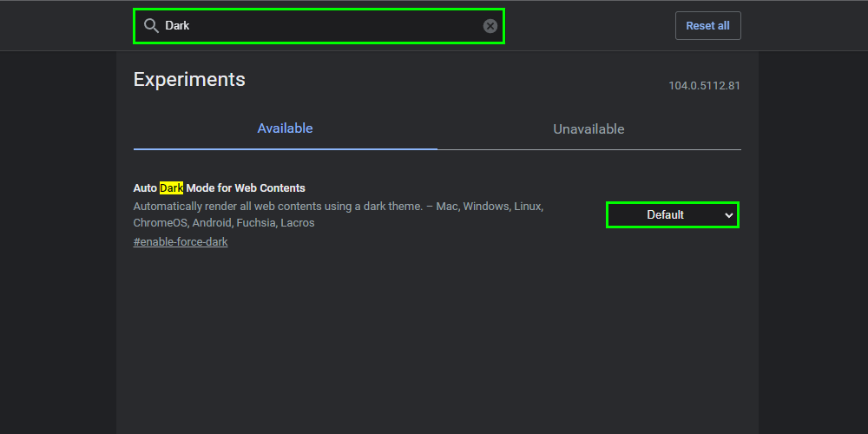Screen dimensions: 868x434
Task: Click the magnifier search icon
Action: tap(151, 25)
